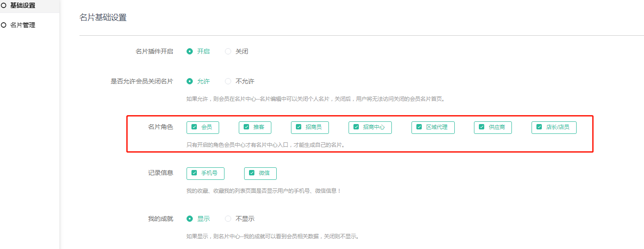Image resolution: width=644 pixels, height=249 pixels.
Task: Select 不显示 for 我的成就
Action: pyautogui.click(x=228, y=219)
